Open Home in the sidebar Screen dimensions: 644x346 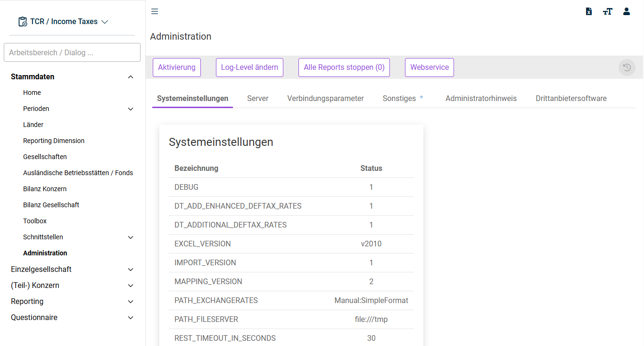point(32,93)
